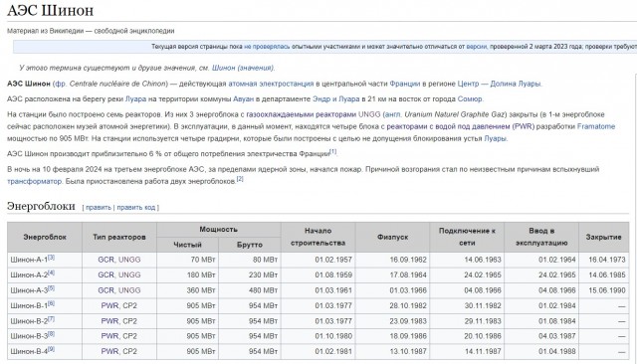Open UNGG link in Шинон-А-1 row
This screenshot has height=364, width=637.
coord(129,260)
